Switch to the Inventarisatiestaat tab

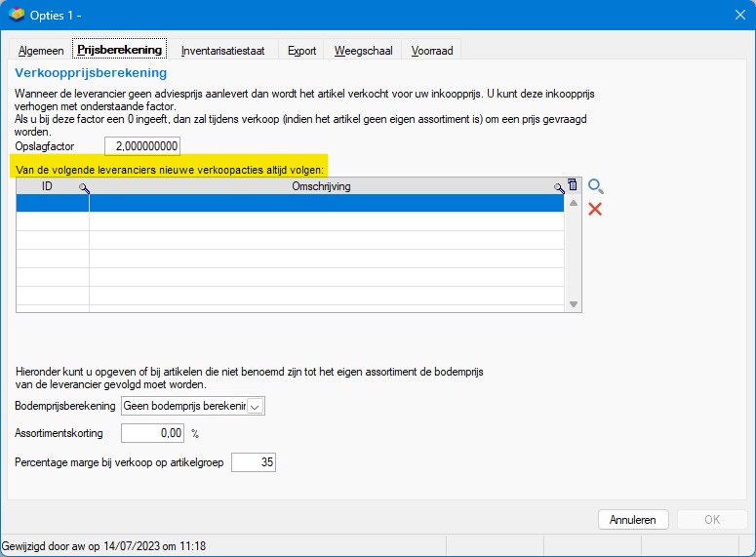coord(222,51)
